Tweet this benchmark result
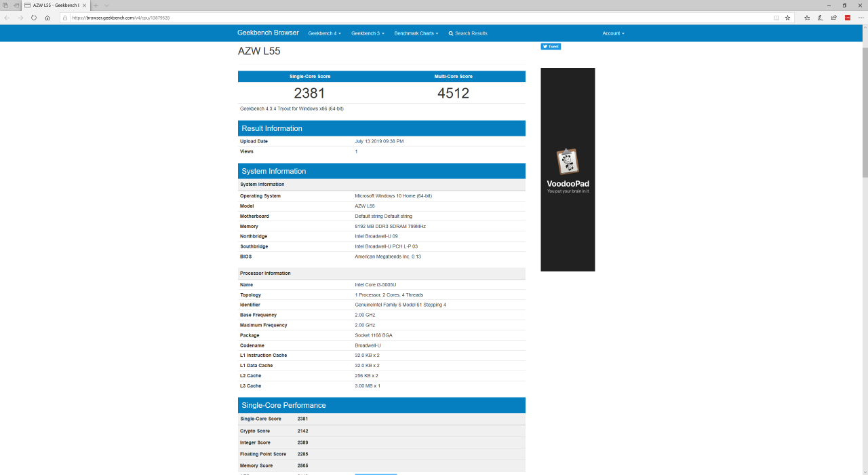Viewport: 868px width, 475px height. pos(551,47)
